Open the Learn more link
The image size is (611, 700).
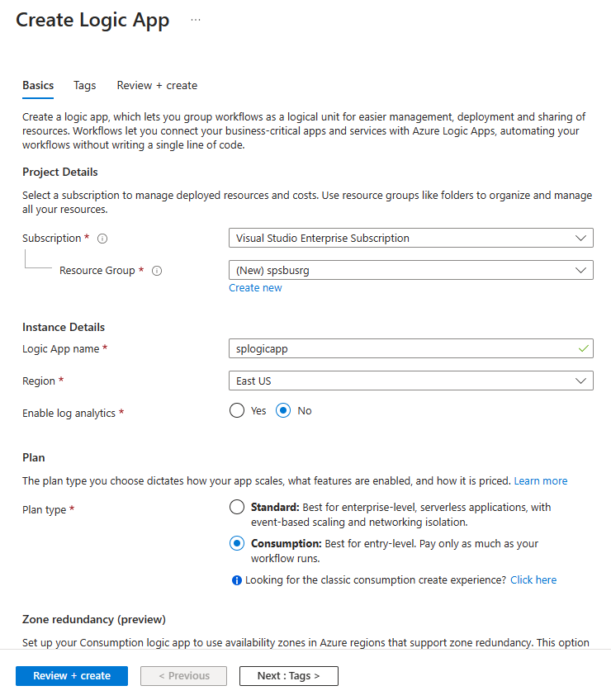coord(541,480)
